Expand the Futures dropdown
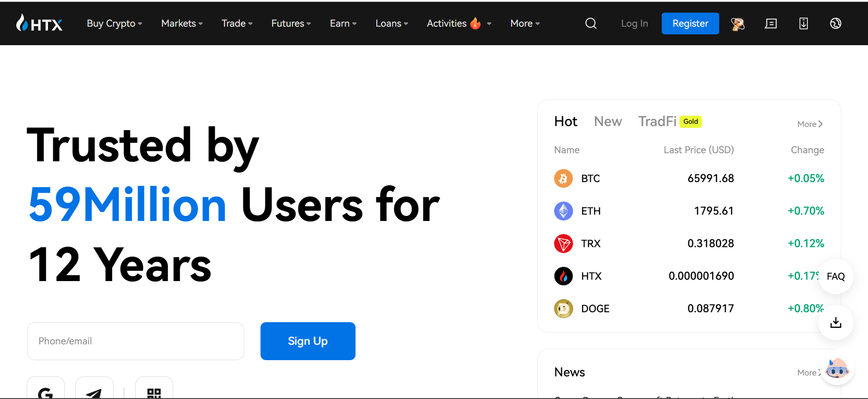Image resolution: width=868 pixels, height=399 pixels. [291, 23]
